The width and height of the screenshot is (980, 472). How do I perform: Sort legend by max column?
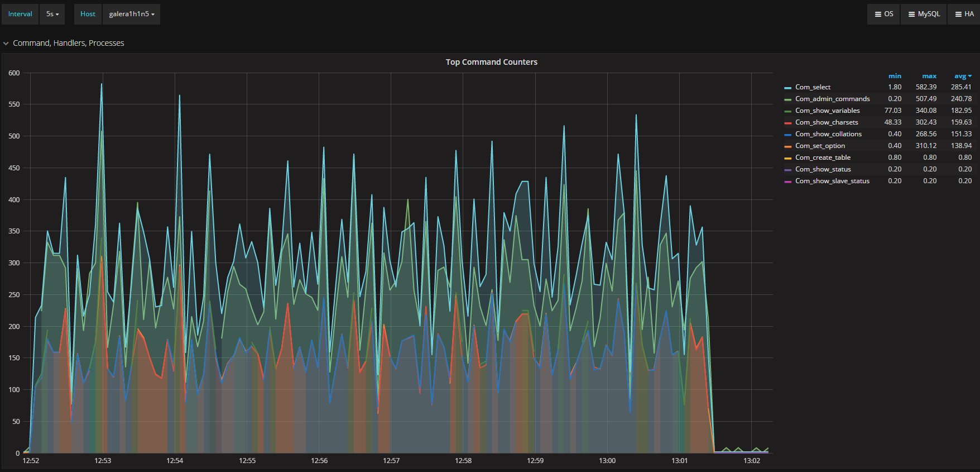point(929,76)
